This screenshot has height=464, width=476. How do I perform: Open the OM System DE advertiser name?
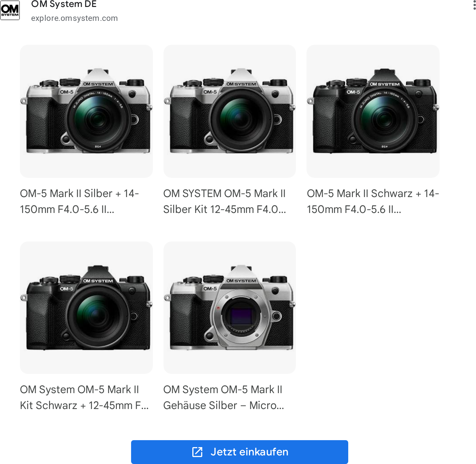click(64, 4)
